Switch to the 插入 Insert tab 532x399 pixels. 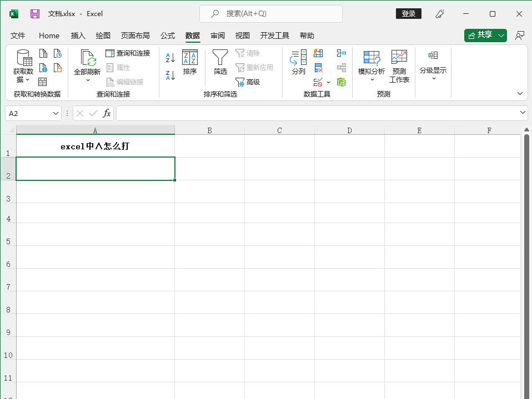(x=78, y=36)
